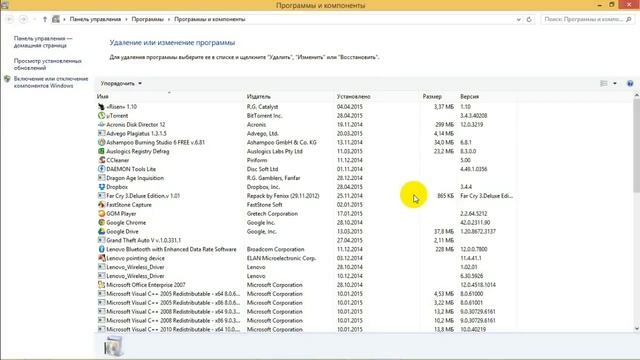Click the search magnifier icon
Viewport: 640px width, 360px height.
coord(629,19)
